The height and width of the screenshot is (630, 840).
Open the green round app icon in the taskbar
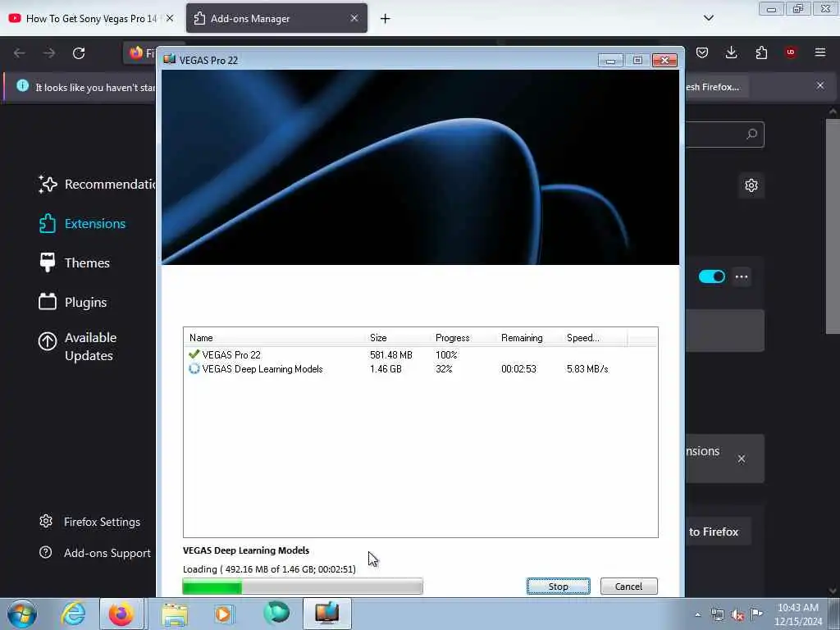(276, 613)
